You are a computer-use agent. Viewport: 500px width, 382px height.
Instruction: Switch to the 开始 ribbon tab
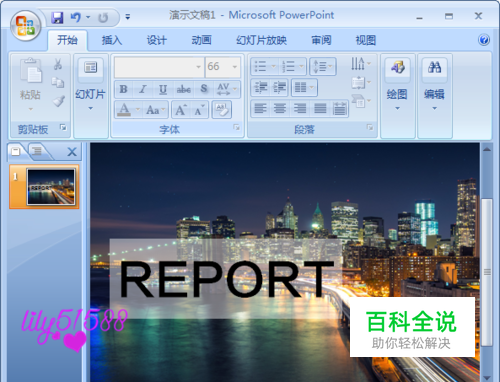pyautogui.click(x=67, y=40)
